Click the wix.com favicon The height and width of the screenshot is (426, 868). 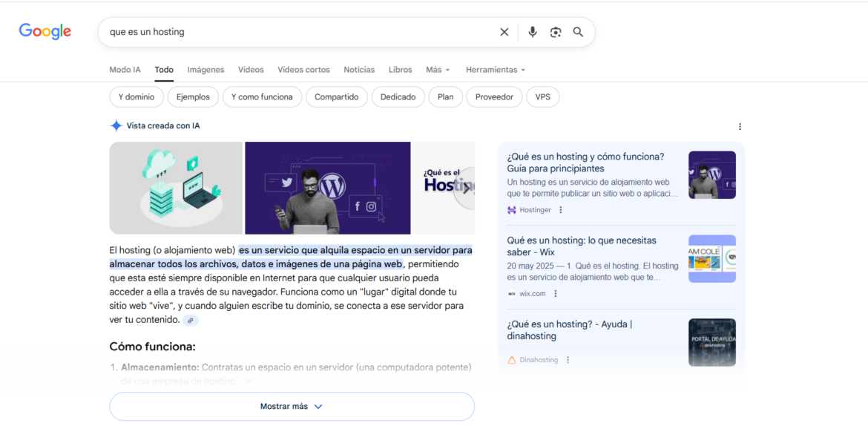coord(511,294)
